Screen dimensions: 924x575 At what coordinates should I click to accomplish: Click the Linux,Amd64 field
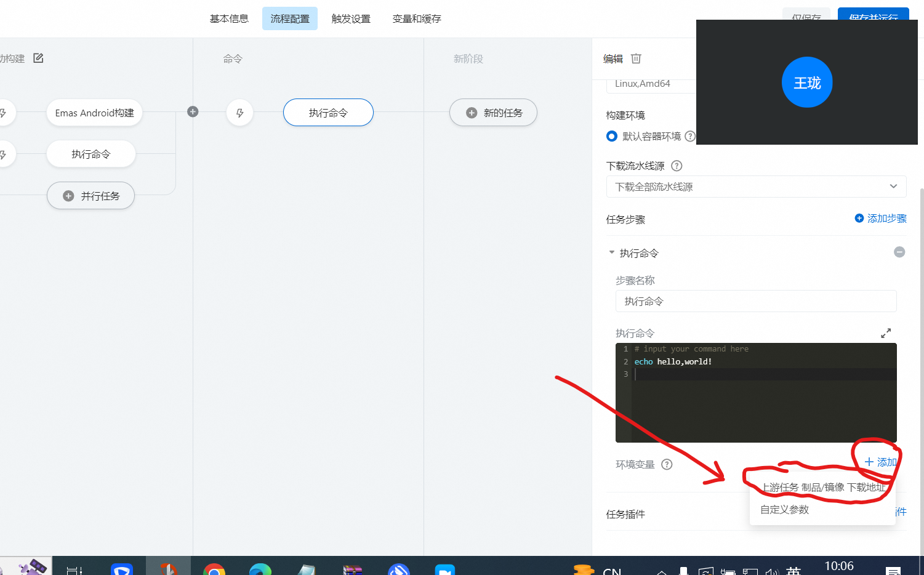point(651,84)
